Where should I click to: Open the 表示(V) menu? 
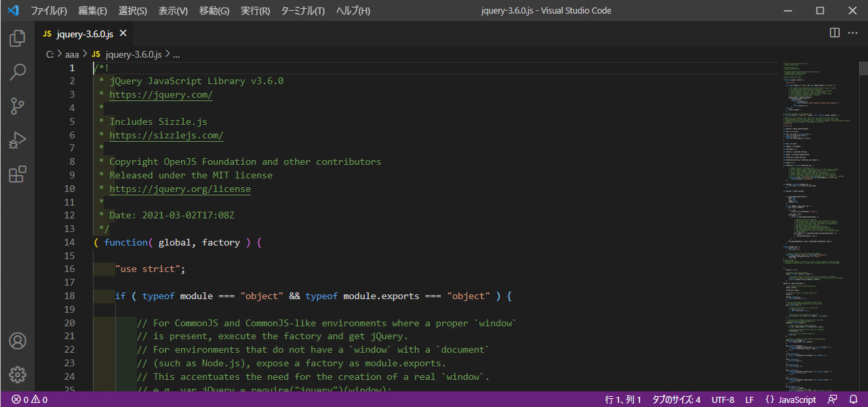173,11
